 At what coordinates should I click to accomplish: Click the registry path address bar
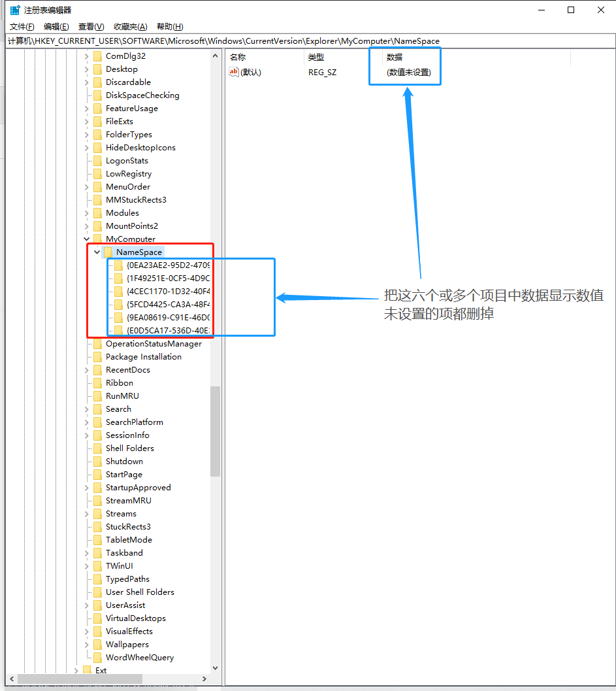point(310,41)
